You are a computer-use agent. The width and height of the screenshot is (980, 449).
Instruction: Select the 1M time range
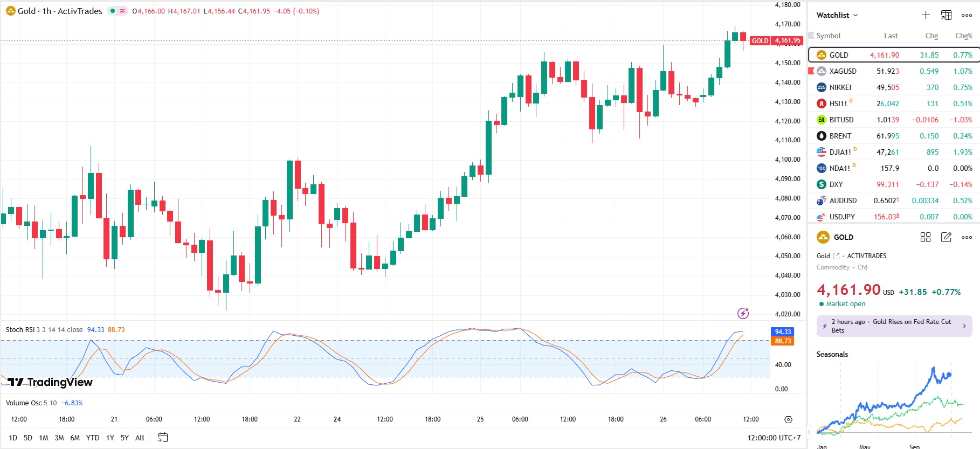(44, 438)
